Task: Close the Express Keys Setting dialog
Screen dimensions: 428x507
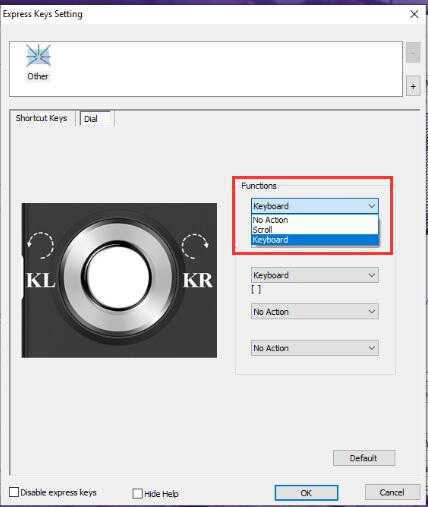Action: [414, 14]
